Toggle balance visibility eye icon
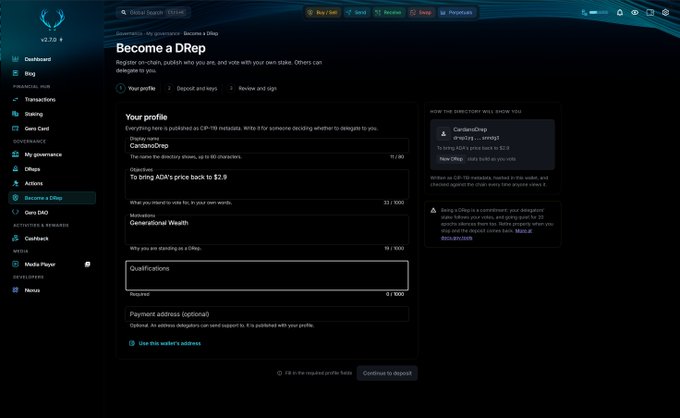Viewport: 680px width, 418px height. point(635,13)
